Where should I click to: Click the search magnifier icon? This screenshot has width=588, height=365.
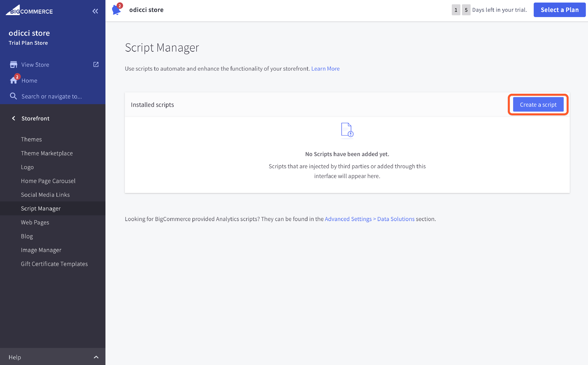tap(13, 96)
